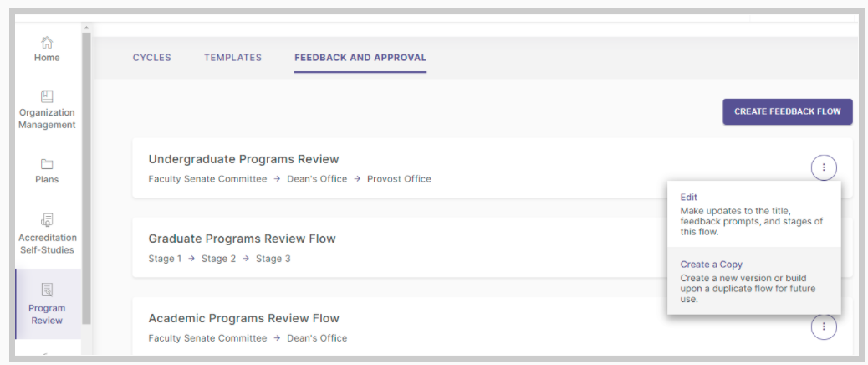This screenshot has width=868, height=365.
Task: Open Graduate Programs Review Flow title
Action: pyautogui.click(x=242, y=239)
